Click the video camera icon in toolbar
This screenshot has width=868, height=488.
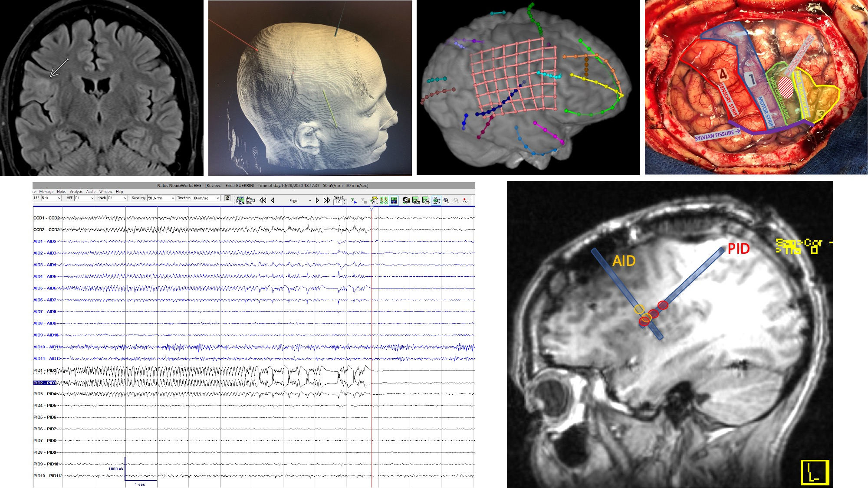click(x=250, y=200)
